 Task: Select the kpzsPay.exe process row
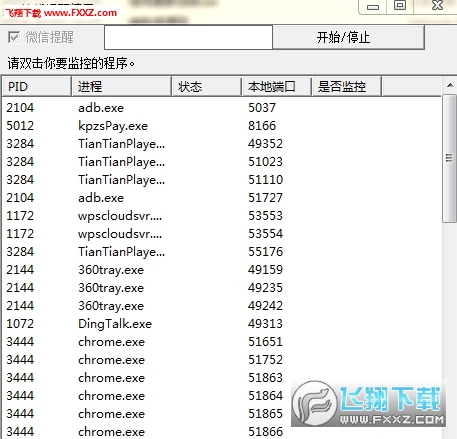(222, 126)
